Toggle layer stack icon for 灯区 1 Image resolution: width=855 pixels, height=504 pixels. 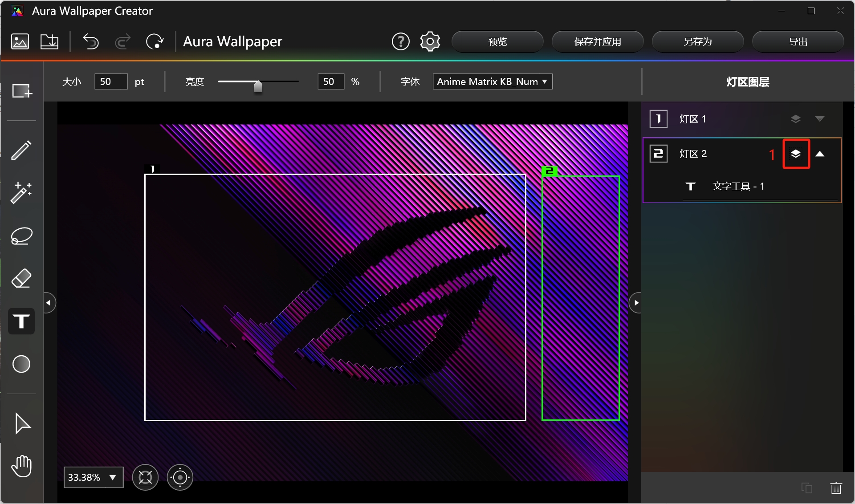pyautogui.click(x=796, y=119)
